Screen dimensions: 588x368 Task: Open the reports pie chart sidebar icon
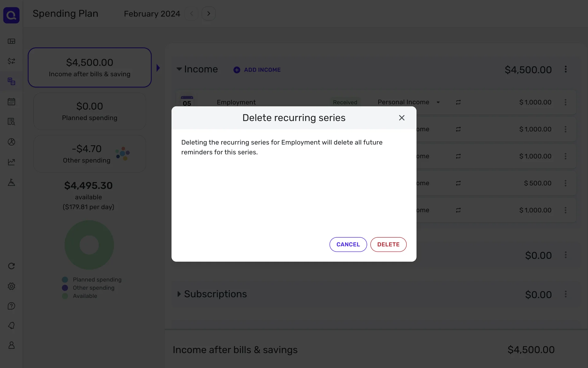11,142
